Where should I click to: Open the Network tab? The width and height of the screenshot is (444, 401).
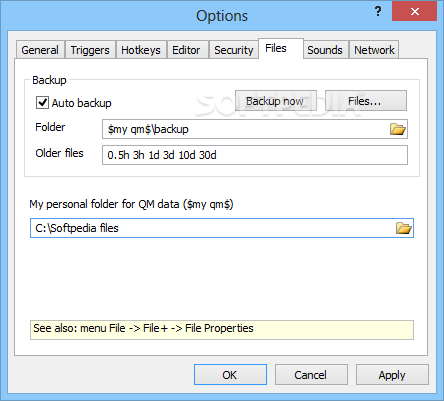coord(374,50)
